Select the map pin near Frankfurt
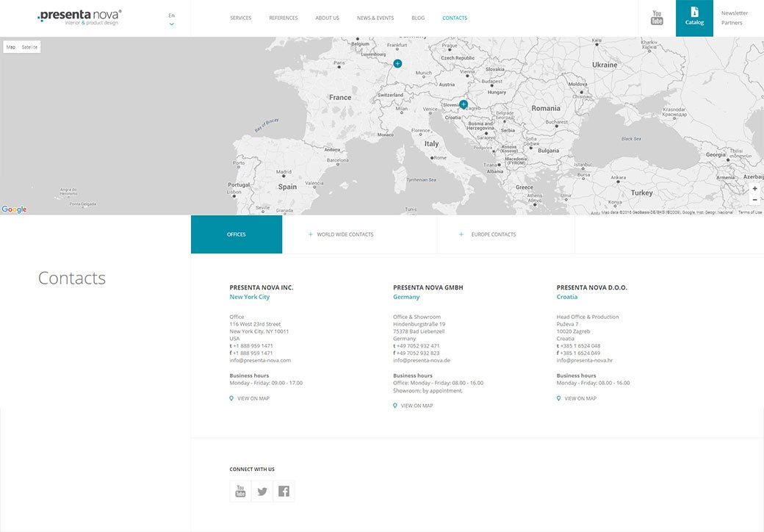 397,63
